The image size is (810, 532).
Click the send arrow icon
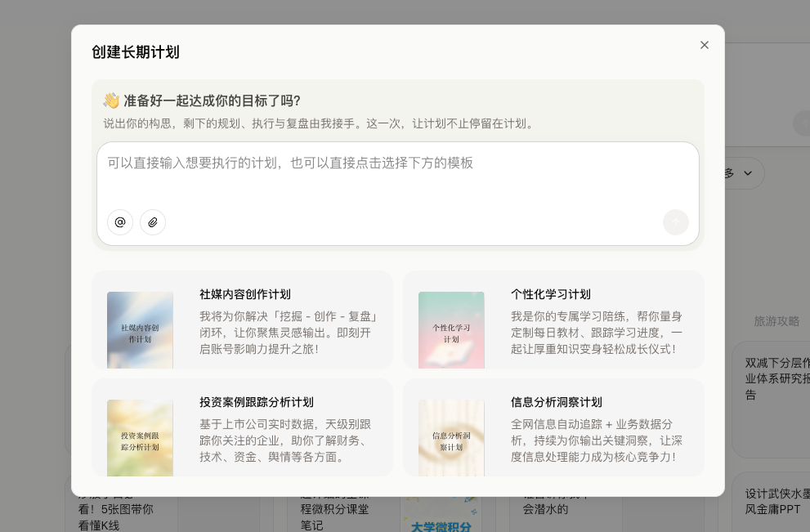[x=675, y=222]
